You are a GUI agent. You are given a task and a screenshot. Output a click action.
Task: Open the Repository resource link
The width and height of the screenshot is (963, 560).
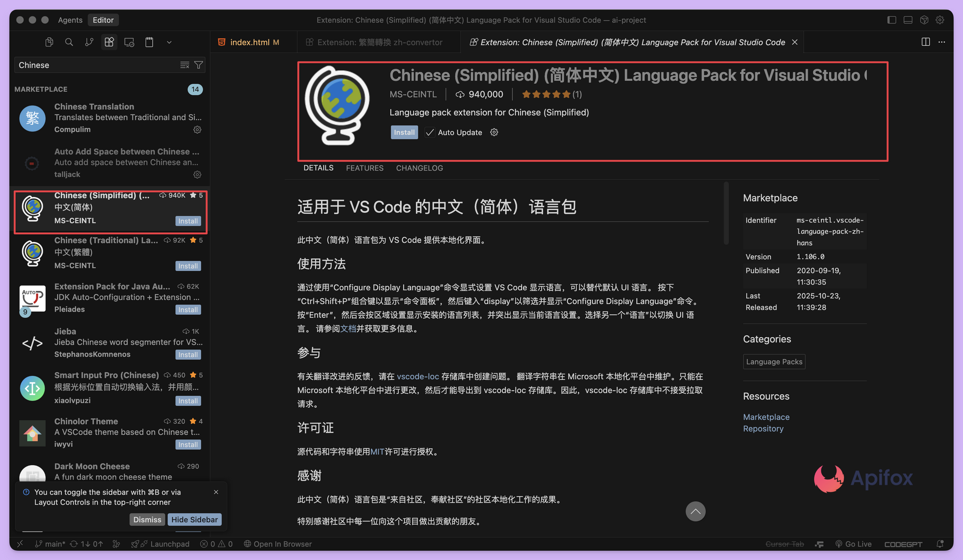tap(763, 429)
